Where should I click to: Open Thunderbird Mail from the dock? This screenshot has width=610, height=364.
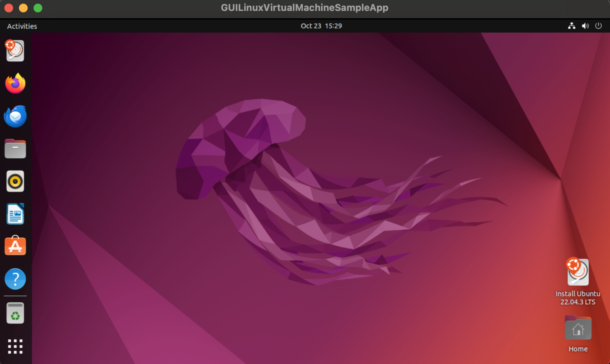click(15, 116)
